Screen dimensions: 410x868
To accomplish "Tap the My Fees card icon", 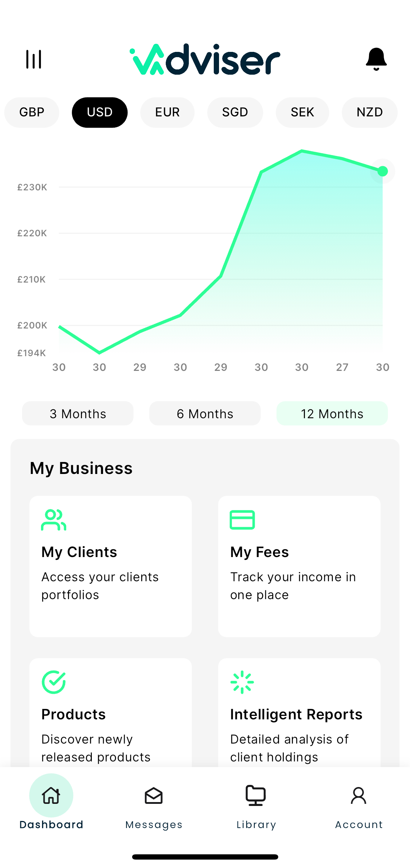I will tap(242, 520).
